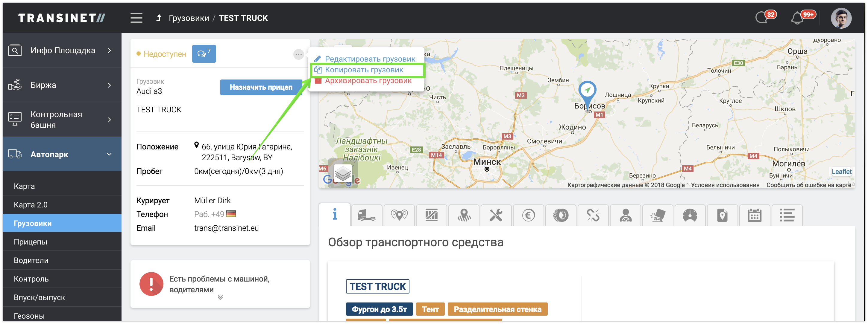
Task: Open the euro costs tab
Action: pyautogui.click(x=528, y=215)
